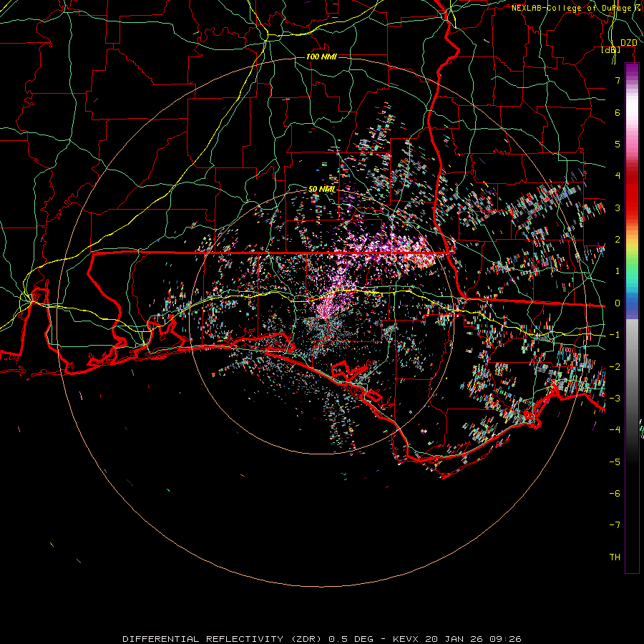Click the "7" value on the scale

(x=618, y=80)
